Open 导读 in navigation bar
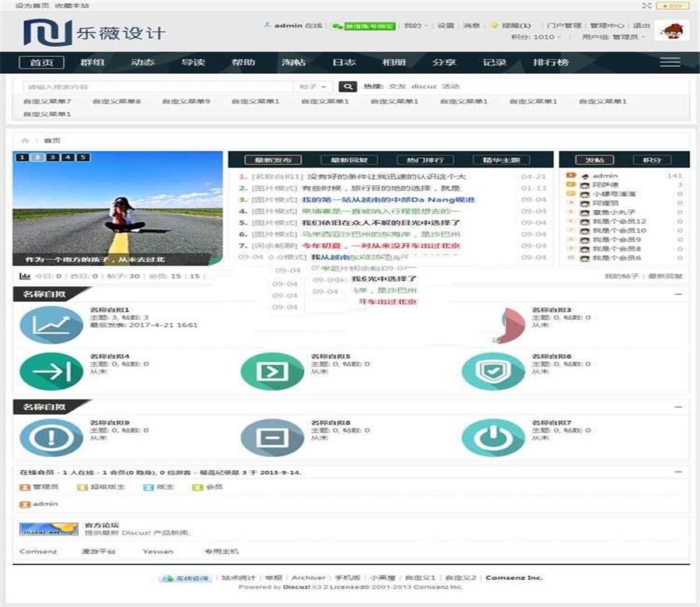Screen dimensions: 700x607 coord(193,62)
